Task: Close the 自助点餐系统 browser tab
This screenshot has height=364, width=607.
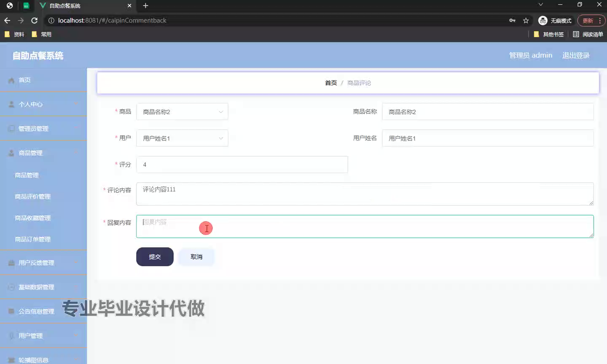Action: click(x=129, y=5)
